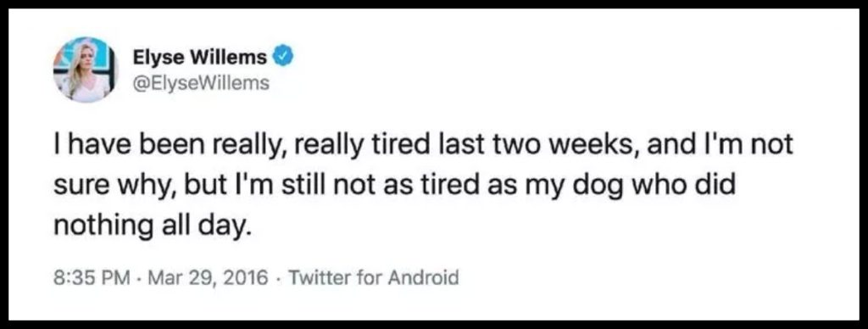Click the 8:35 PM timestamp
The width and height of the screenshot is (868, 329).
[x=92, y=276]
